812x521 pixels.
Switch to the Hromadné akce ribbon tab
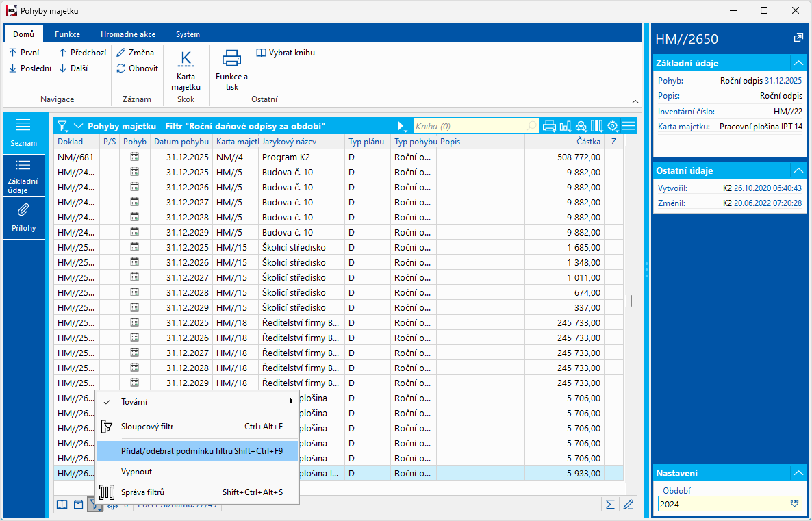click(127, 34)
